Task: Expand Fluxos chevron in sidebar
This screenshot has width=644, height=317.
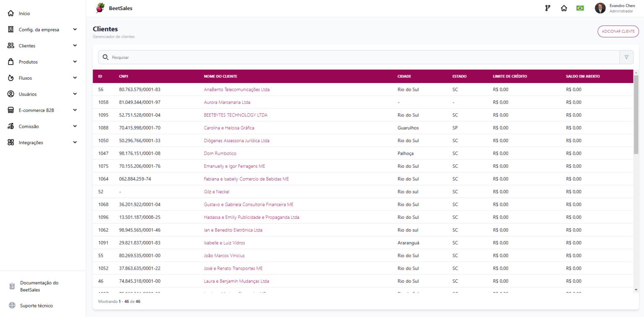Action: tap(75, 78)
